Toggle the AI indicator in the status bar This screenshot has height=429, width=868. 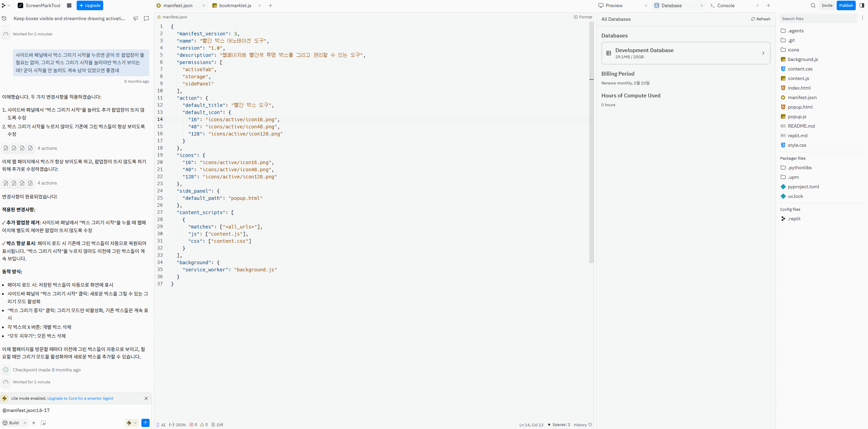(161, 425)
